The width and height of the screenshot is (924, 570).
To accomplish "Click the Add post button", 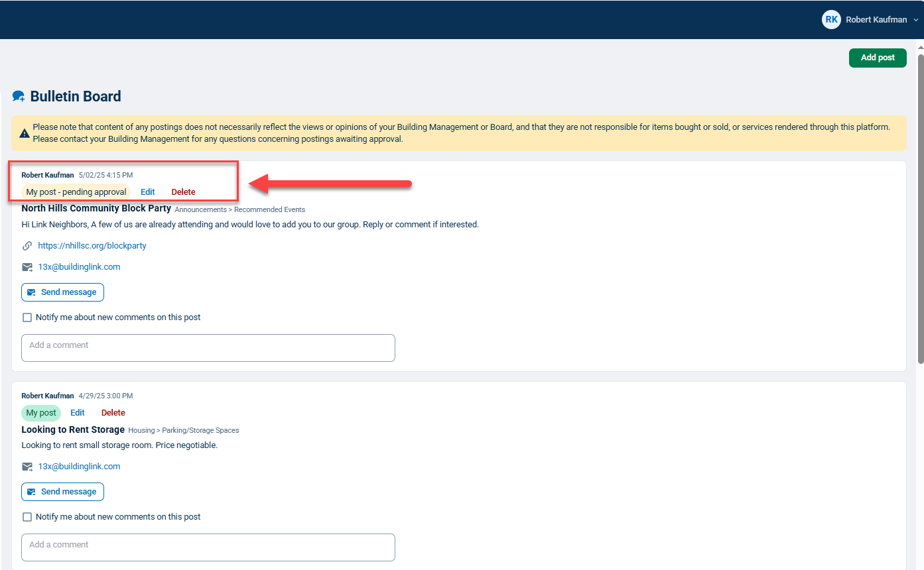I will click(x=878, y=58).
